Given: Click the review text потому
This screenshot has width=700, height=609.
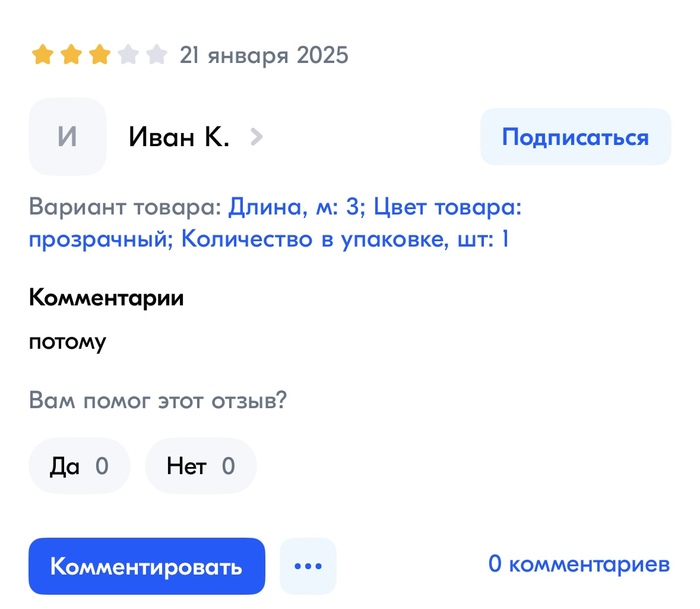Looking at the screenshot, I should (x=67, y=342).
